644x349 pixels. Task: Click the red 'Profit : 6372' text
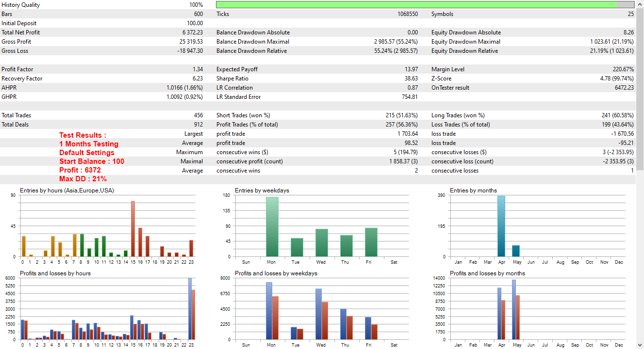coord(80,170)
